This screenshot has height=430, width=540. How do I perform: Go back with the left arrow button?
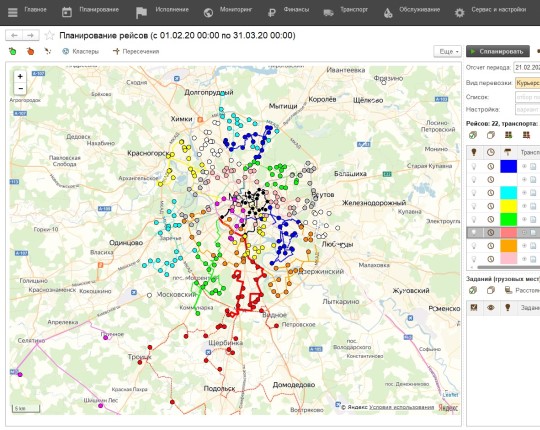click(x=14, y=35)
